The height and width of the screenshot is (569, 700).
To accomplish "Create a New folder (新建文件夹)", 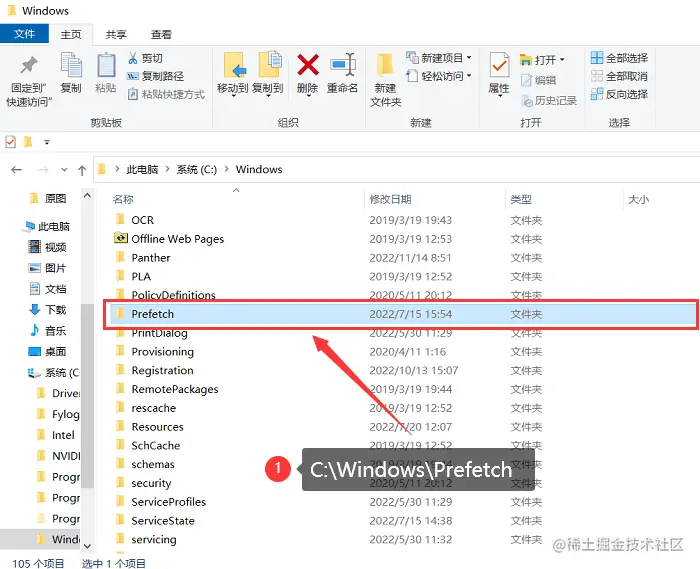I will click(x=386, y=80).
